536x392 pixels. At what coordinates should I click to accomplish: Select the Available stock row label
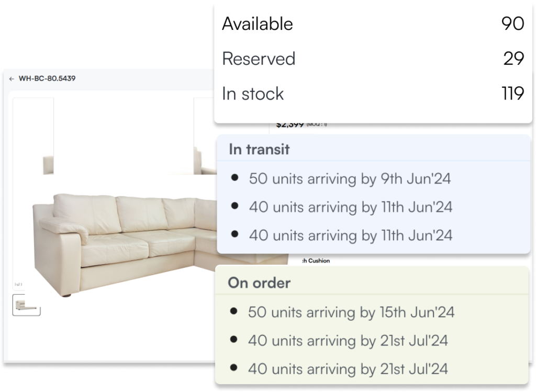(x=257, y=24)
